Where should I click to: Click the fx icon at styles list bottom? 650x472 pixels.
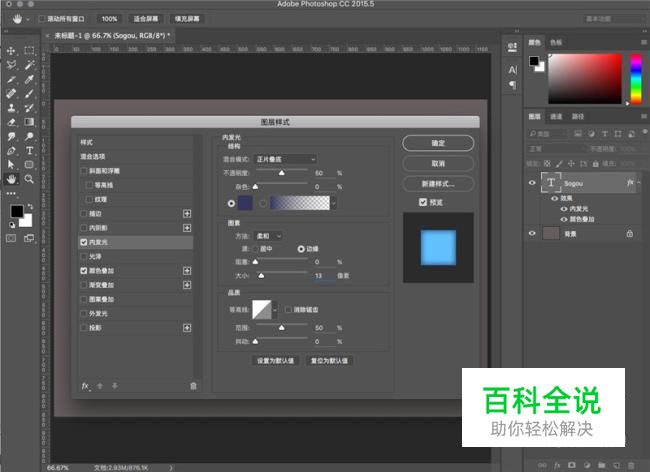85,386
